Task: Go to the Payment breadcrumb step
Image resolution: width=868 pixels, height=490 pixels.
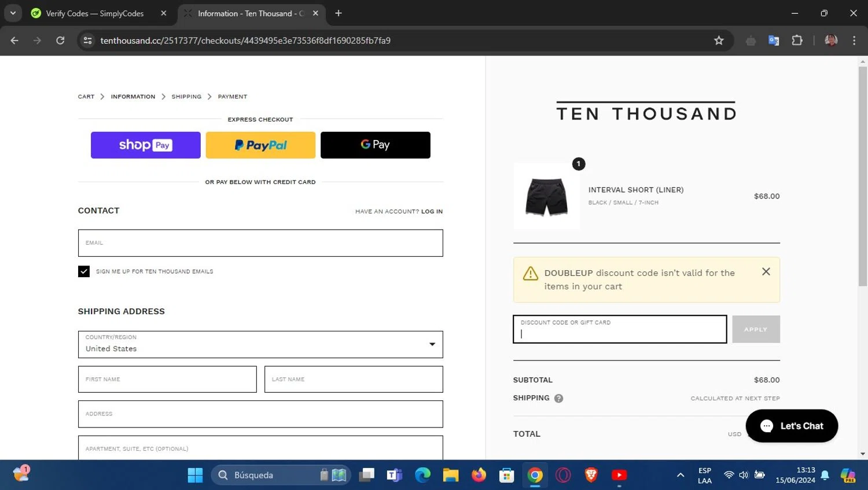Action: 233,97
